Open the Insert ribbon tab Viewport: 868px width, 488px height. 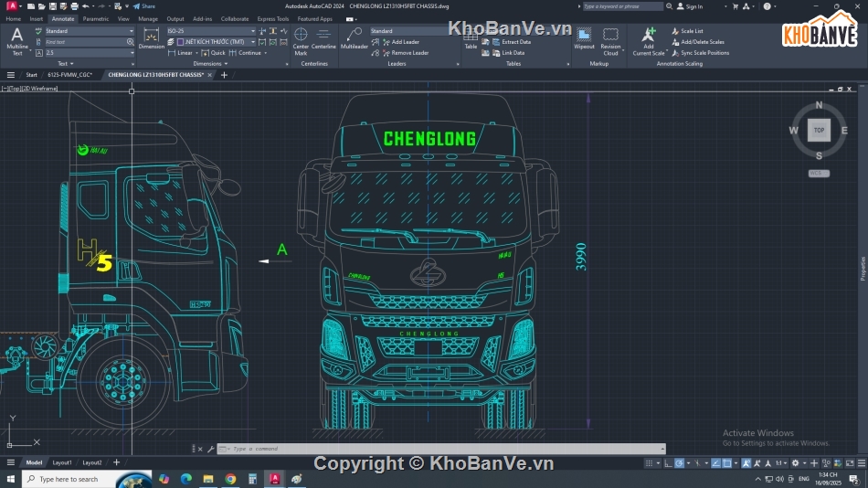(36, 19)
